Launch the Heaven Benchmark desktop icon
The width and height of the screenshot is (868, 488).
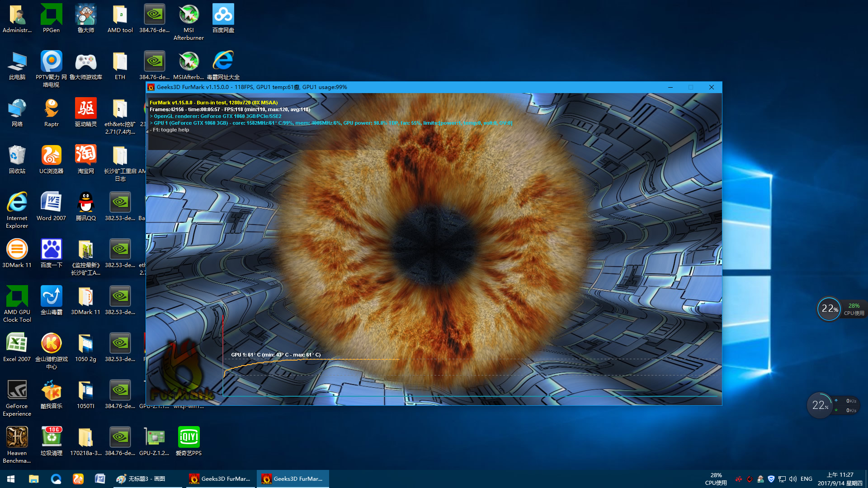click(x=17, y=437)
